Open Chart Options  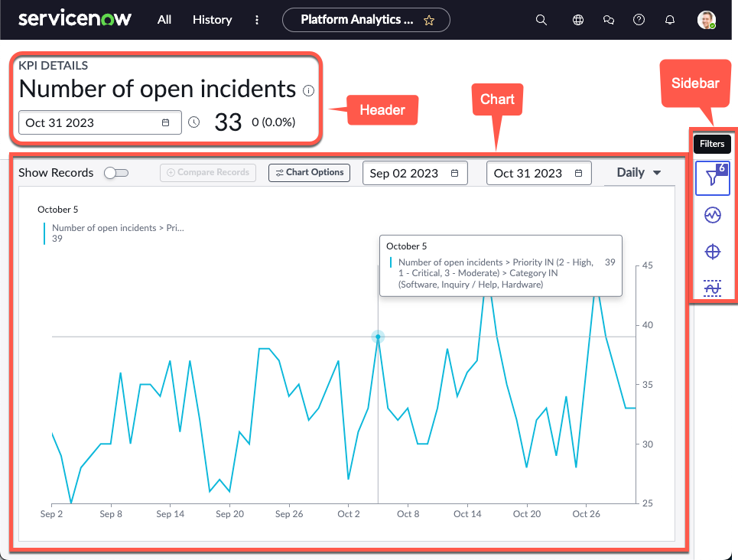[309, 172]
